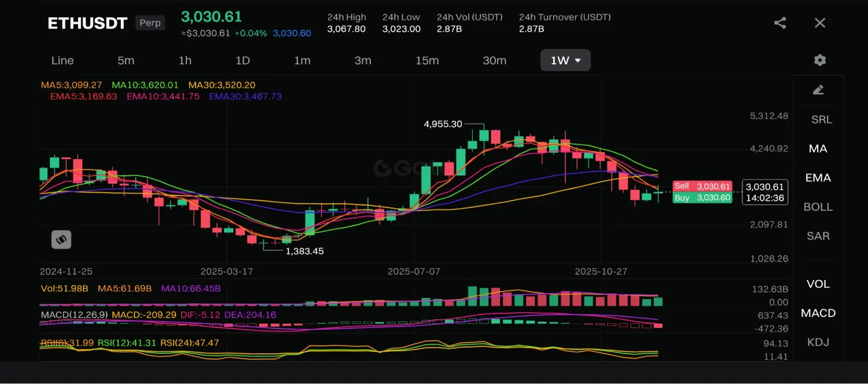Click the 4,955.30 high price marker

coord(443,124)
